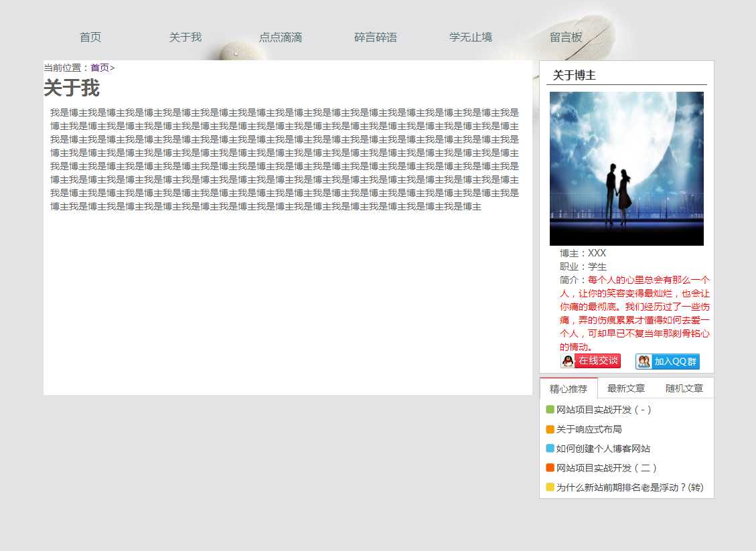Select 碎言碎语 in the top navigation
The width and height of the screenshot is (756, 551).
click(376, 37)
